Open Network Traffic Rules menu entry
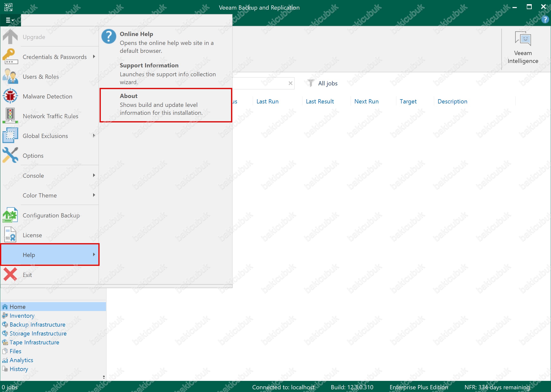 (x=50, y=116)
